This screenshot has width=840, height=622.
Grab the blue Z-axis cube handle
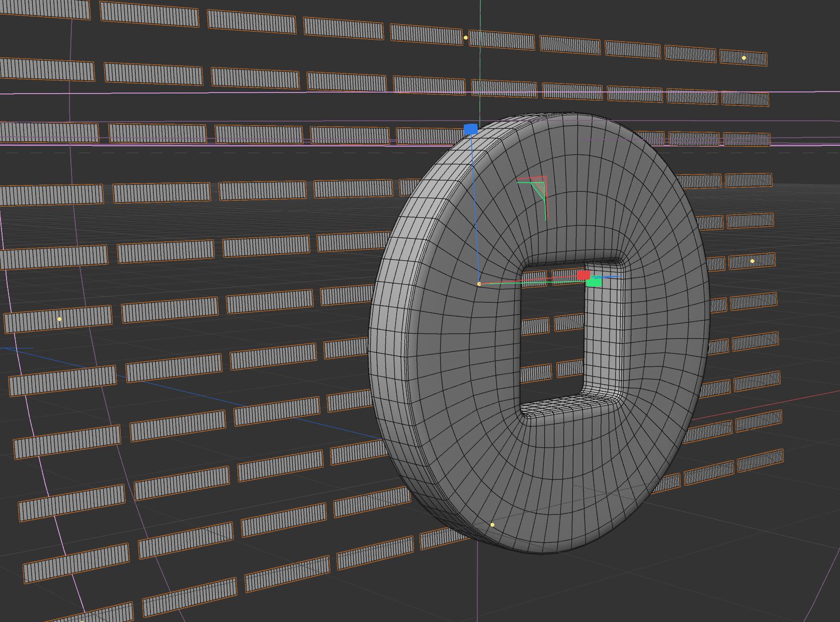pyautogui.click(x=471, y=129)
